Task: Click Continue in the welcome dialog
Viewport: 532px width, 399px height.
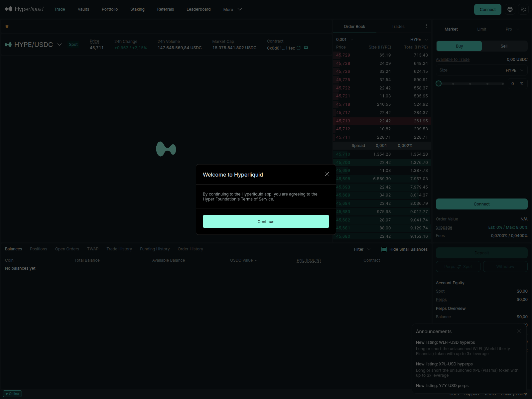Action: tap(266, 221)
